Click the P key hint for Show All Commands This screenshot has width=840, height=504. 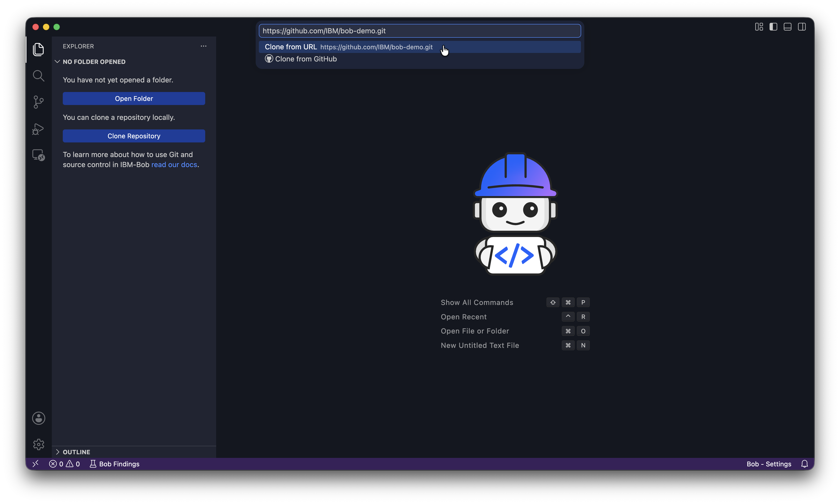[583, 302]
